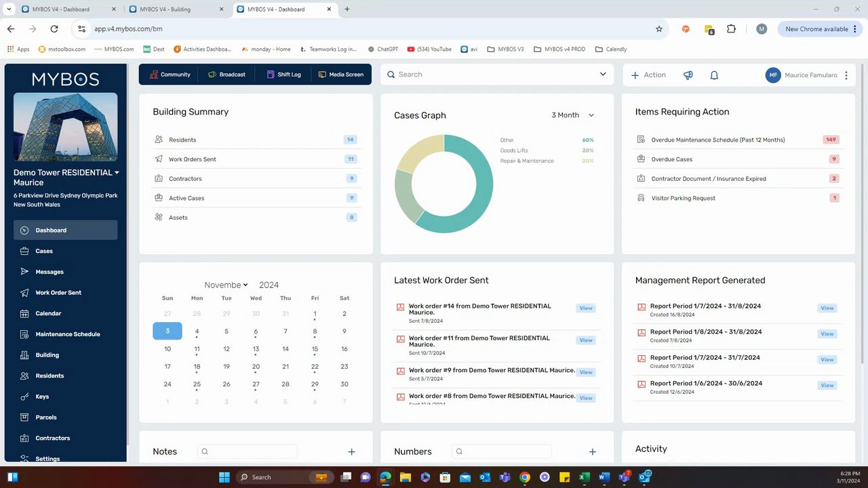Viewport: 868px width, 488px height.
Task: Bookmark this page with star icon
Action: (x=659, y=29)
